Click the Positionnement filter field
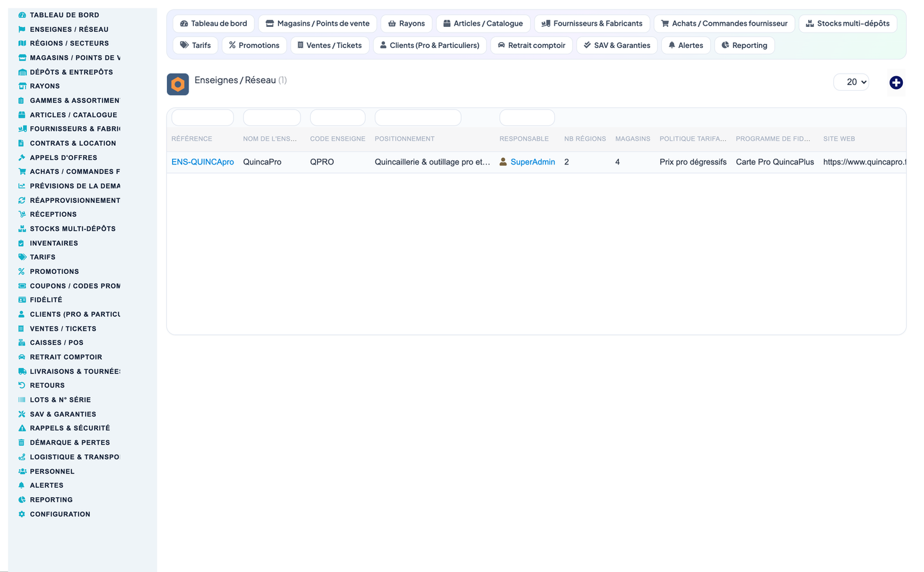924x572 pixels. pos(418,118)
